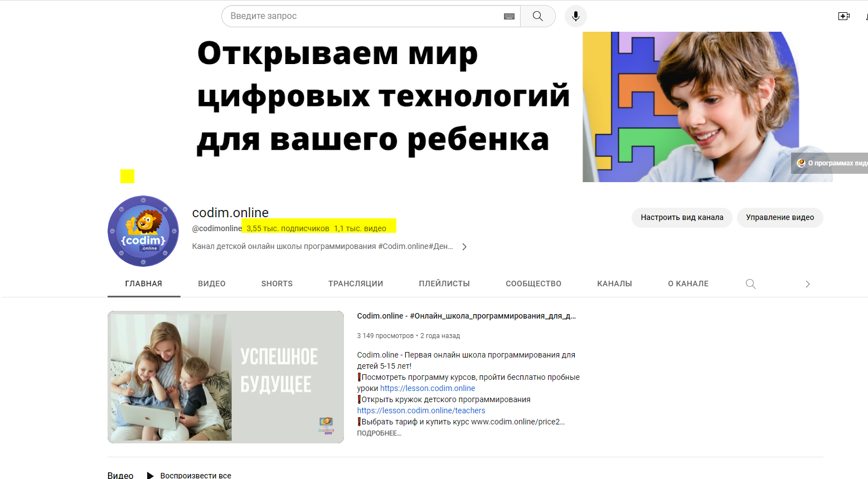Click 'Управление видео' button
Image resolution: width=868 pixels, height=479 pixels.
pos(780,217)
